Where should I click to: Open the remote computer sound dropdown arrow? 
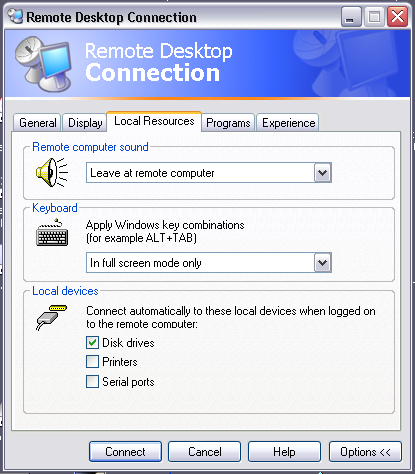(x=322, y=173)
